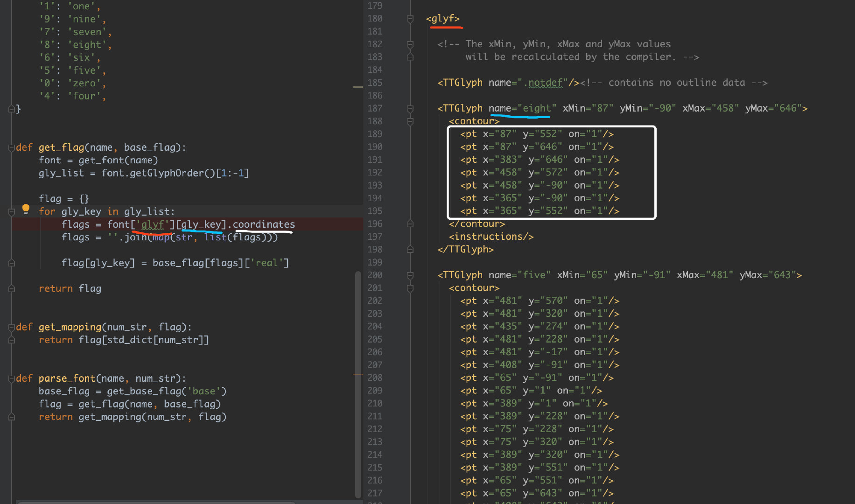
Task: Click 'flag = get_flag(name, base_flag)' line
Action: point(130,404)
